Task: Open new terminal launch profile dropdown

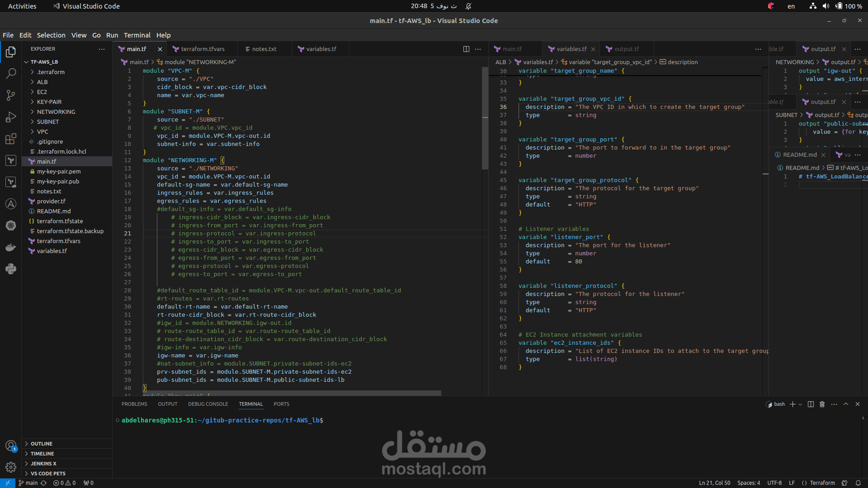Action: coord(801,404)
